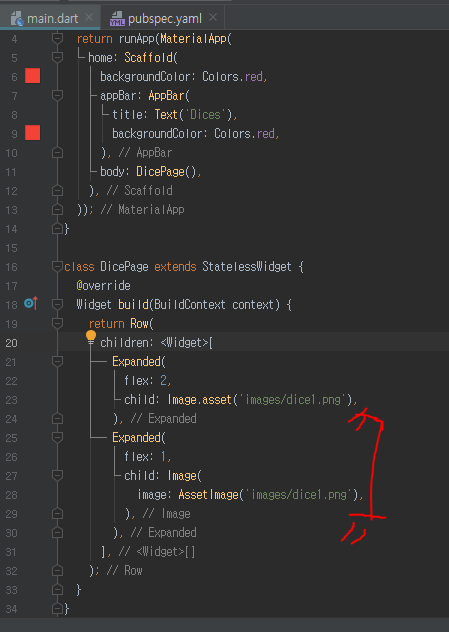Click the fold end marker at // Row
449x632 pixels.
pos(58,570)
